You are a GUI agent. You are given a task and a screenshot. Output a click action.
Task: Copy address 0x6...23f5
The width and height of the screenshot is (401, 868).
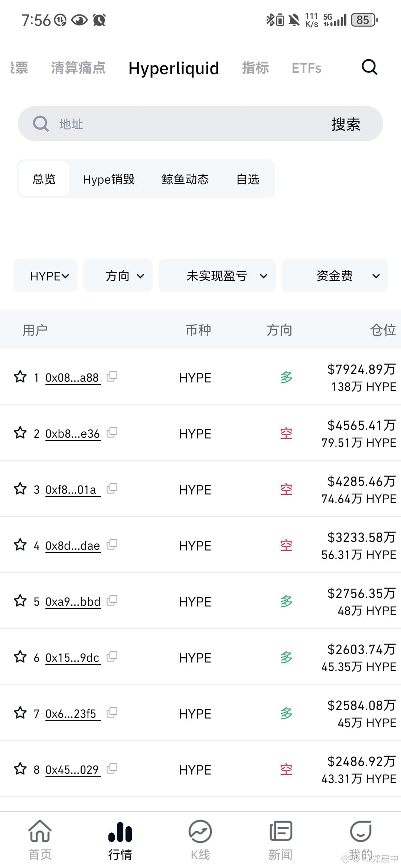[x=112, y=713]
